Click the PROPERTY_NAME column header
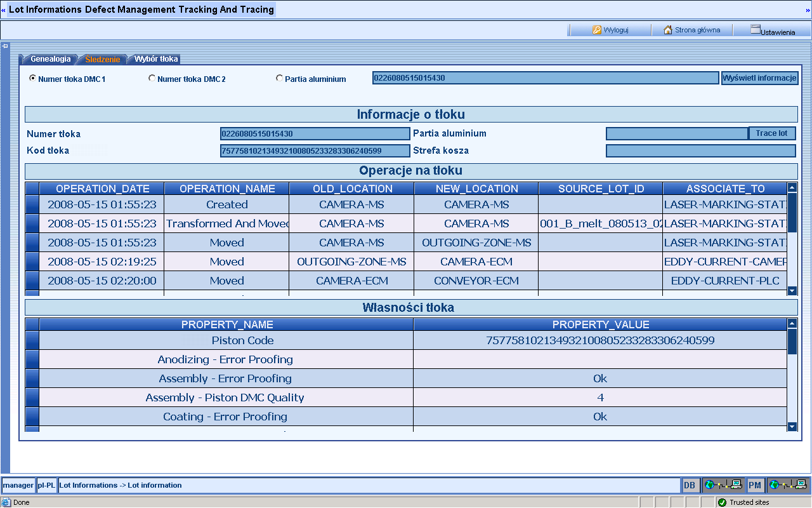812x508 pixels. [x=227, y=324]
